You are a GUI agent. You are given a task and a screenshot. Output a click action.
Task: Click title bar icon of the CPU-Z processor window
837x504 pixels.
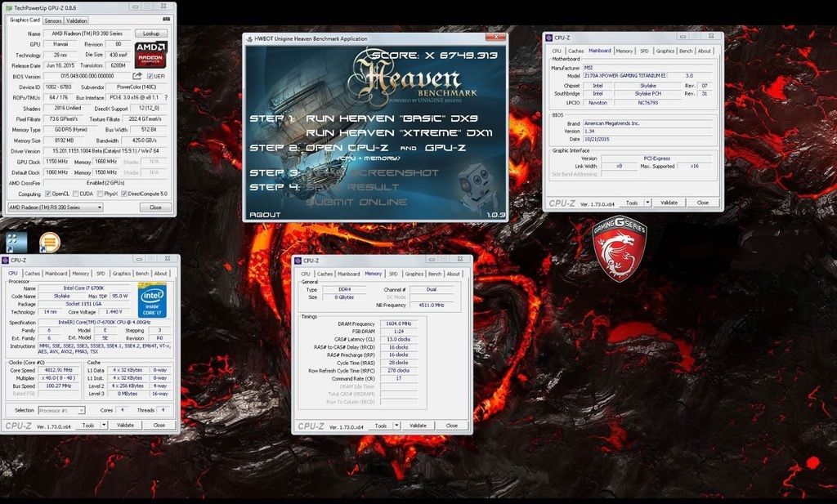tap(6, 261)
